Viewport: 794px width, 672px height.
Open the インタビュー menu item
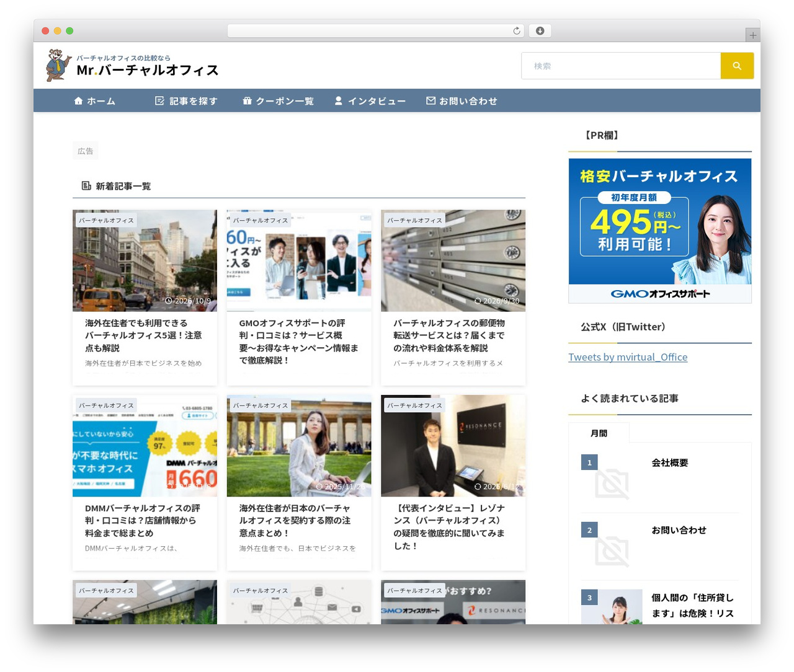(x=370, y=100)
